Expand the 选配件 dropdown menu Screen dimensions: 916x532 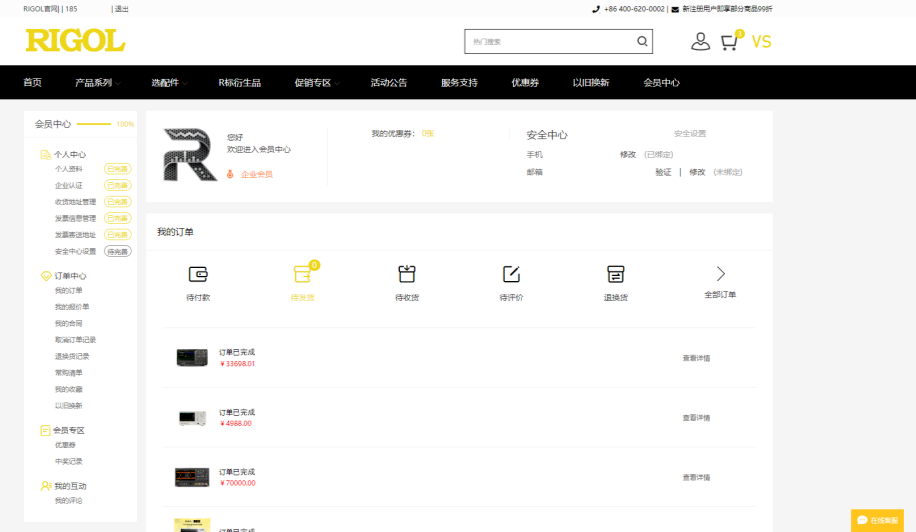pos(168,83)
